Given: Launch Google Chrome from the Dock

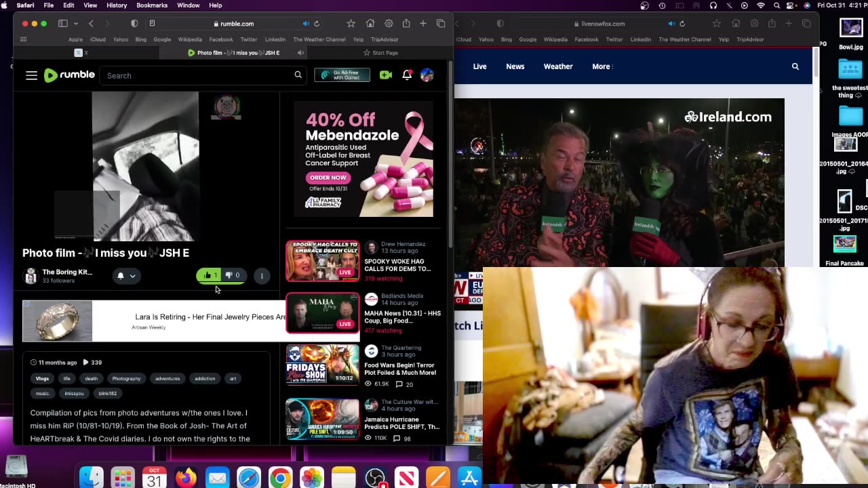Looking at the screenshot, I should pos(280,479).
